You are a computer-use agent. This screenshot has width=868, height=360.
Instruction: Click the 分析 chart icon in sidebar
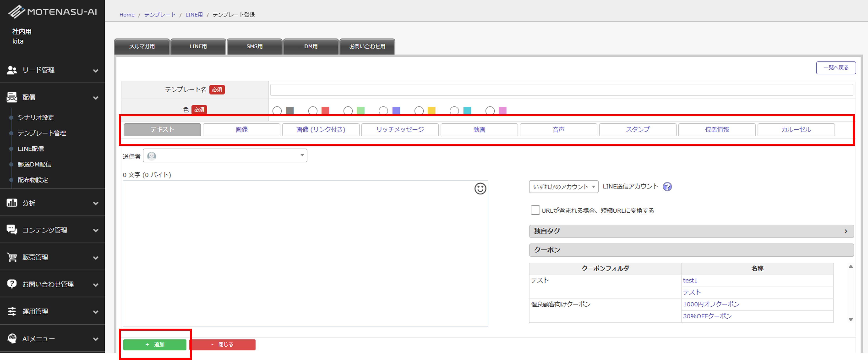12,203
